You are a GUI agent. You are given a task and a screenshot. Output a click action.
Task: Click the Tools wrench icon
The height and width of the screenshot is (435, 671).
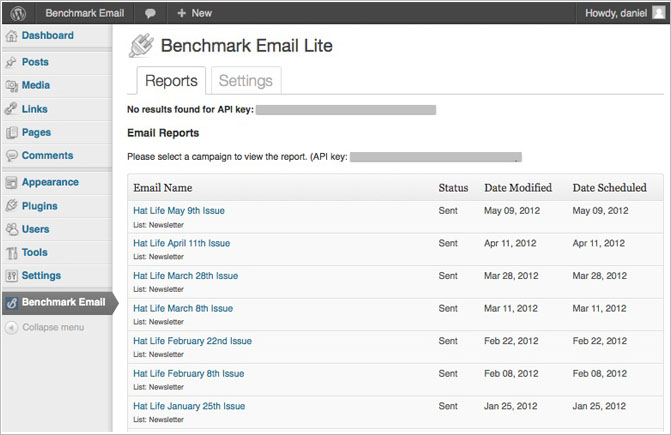pyautogui.click(x=11, y=253)
